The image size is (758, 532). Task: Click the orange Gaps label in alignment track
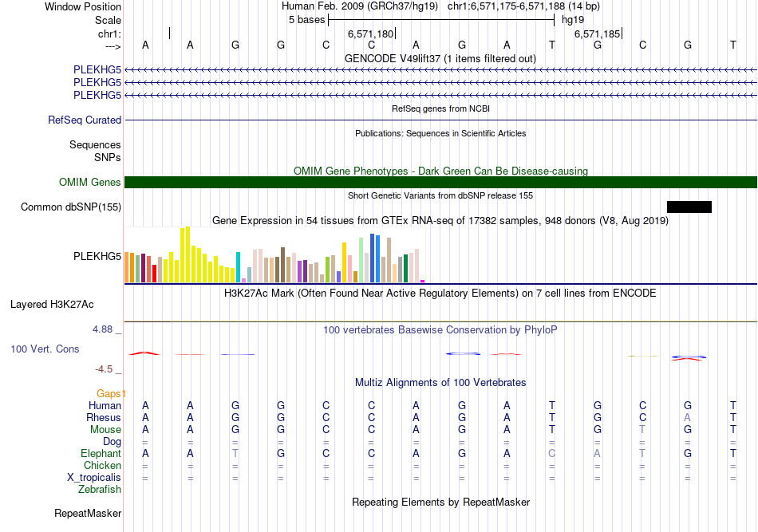click(x=111, y=394)
